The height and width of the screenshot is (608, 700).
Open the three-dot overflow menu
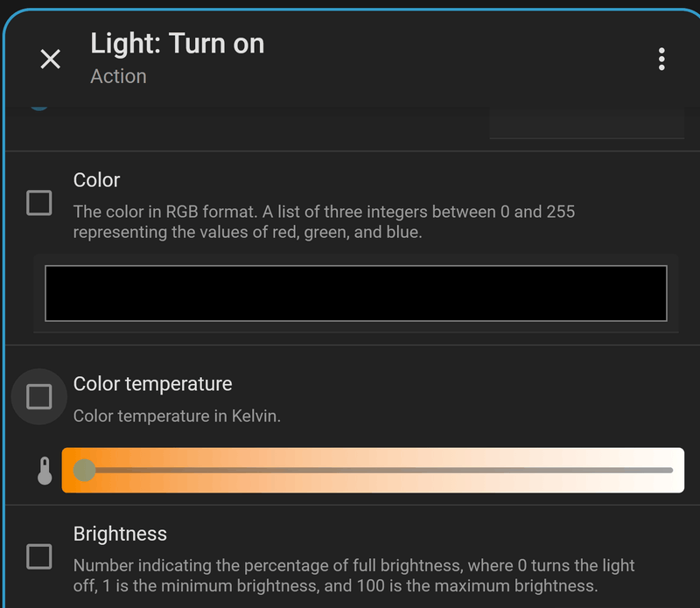tap(661, 59)
